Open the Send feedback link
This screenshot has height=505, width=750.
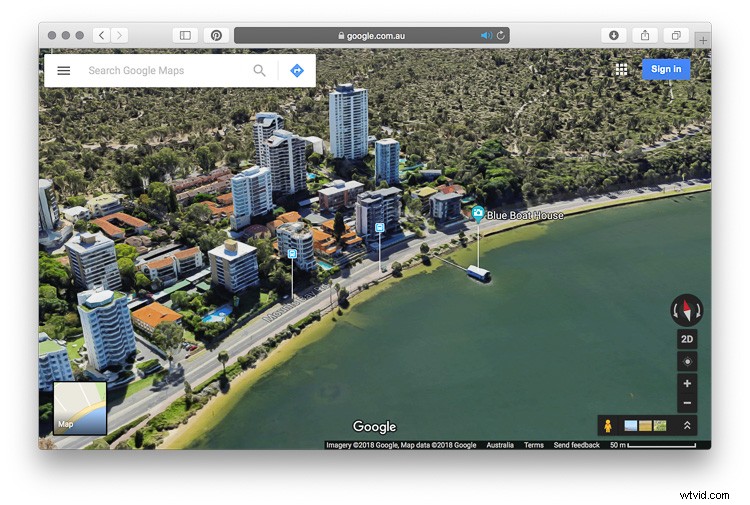(577, 445)
